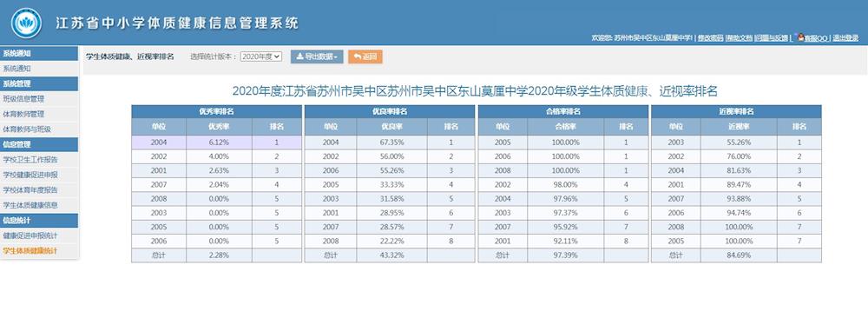Click the lotus logo icon in header
The height and width of the screenshot is (318, 868).
pos(26,23)
